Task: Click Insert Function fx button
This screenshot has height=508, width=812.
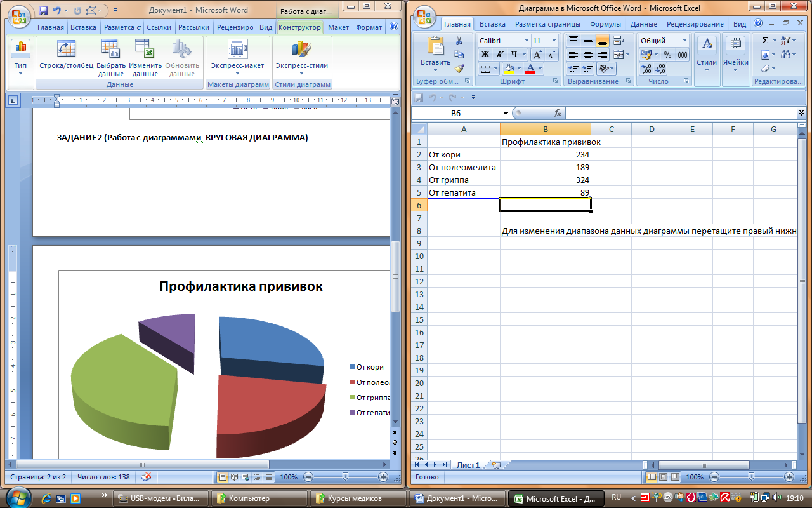Action: [x=558, y=113]
